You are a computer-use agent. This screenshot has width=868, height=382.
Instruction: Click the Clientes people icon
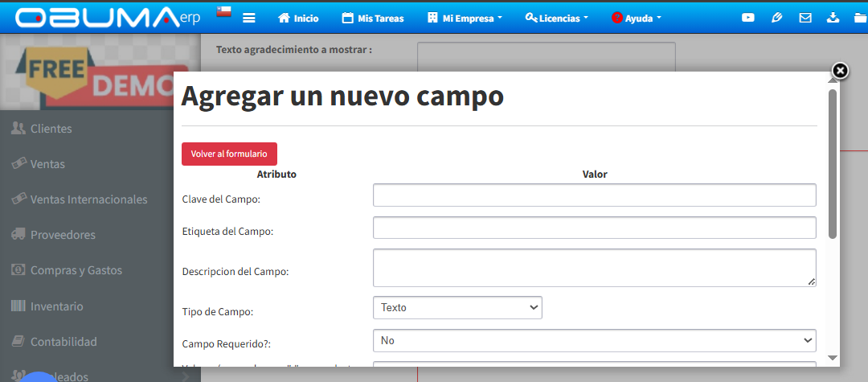coord(18,129)
